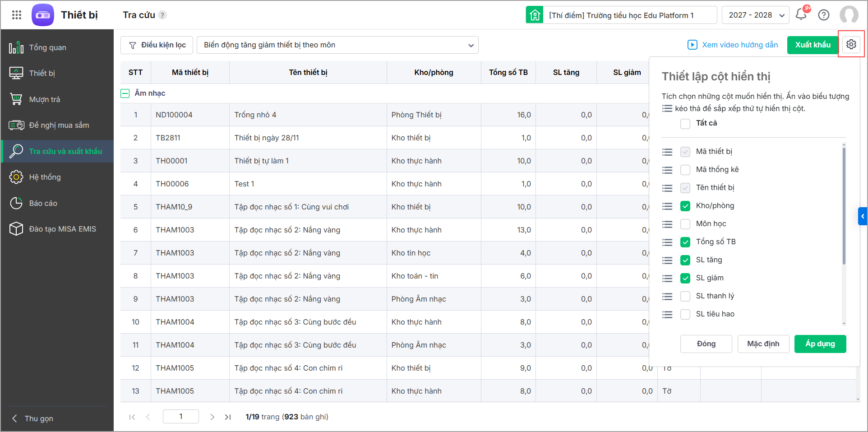Image resolution: width=868 pixels, height=432 pixels.
Task: Click the drag handle beside Môn học
Action: click(667, 224)
